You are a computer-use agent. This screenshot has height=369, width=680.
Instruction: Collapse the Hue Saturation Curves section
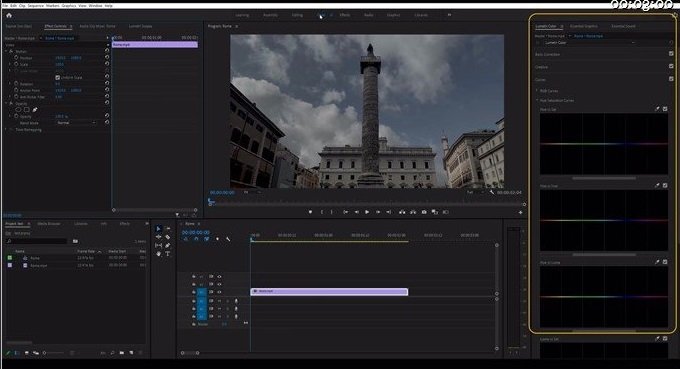537,100
